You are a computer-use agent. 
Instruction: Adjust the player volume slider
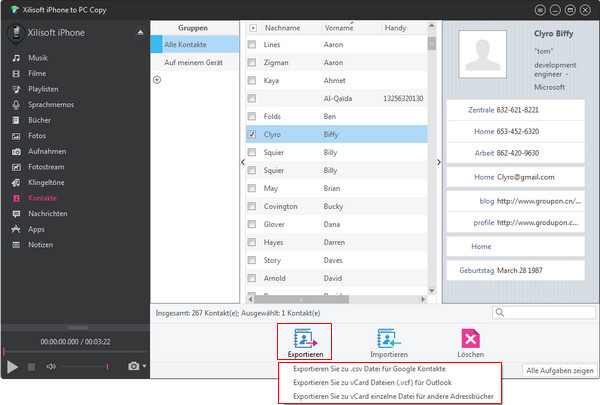tap(84, 367)
